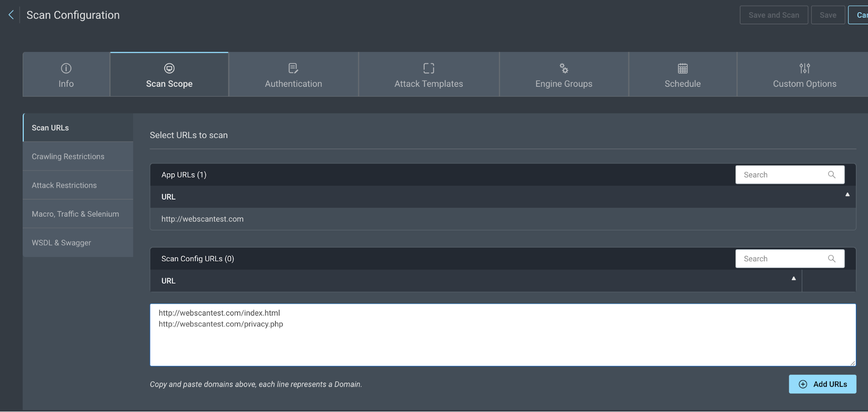Click the Authentication tab document icon

pos(293,68)
